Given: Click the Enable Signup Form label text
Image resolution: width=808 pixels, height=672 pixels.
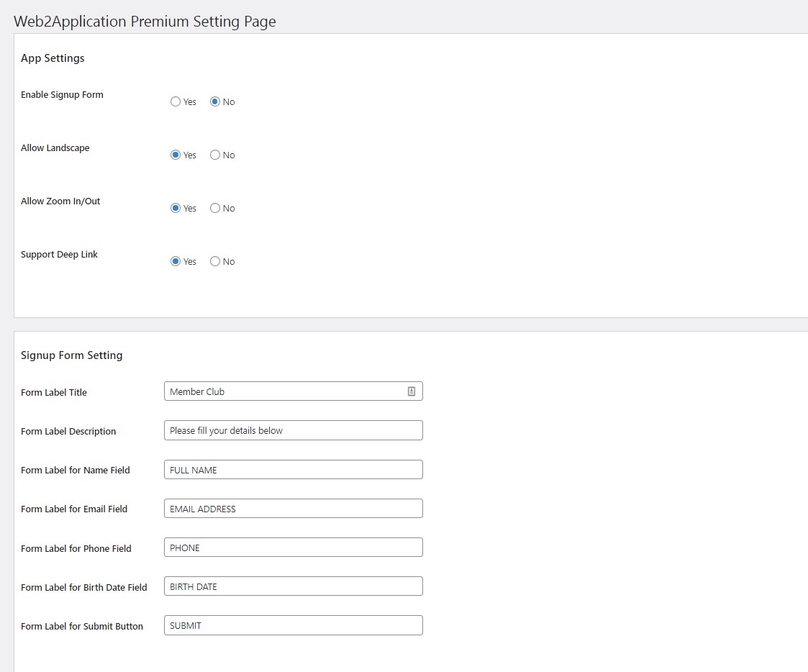Looking at the screenshot, I should point(62,95).
